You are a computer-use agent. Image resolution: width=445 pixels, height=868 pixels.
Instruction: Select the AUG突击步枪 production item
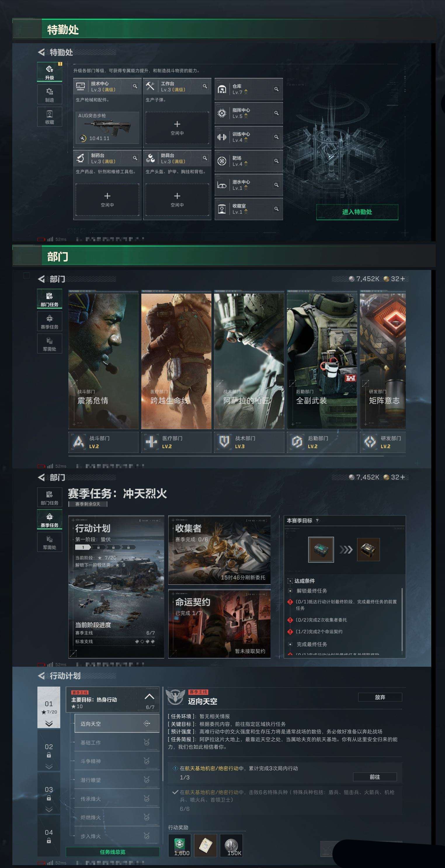click(x=107, y=128)
